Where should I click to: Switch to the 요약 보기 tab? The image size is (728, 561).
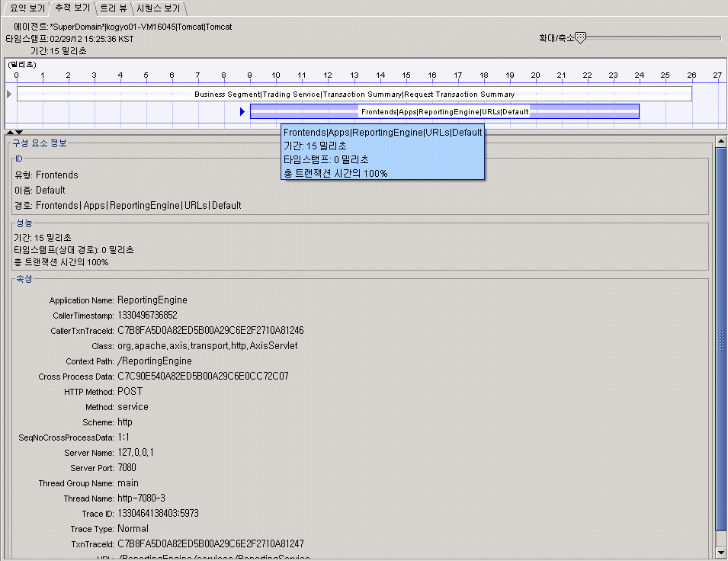(x=27, y=8)
